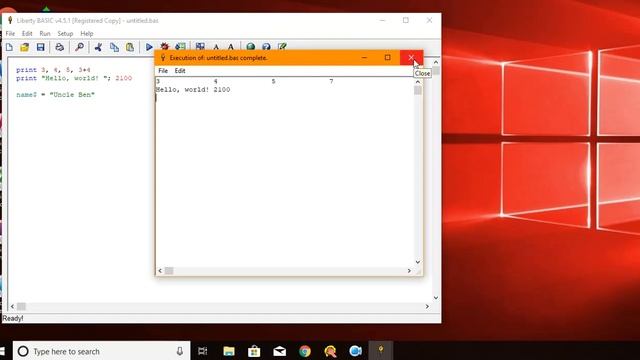Click the code editor's scroll right arrow
The image size is (640, 360).
(x=427, y=306)
